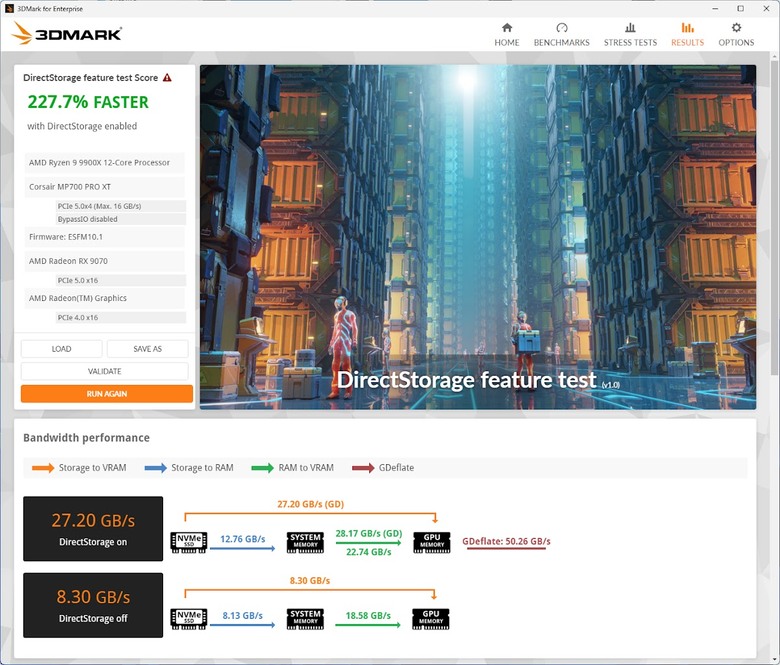Click AMD Radeon(TM) Graphics row
This screenshot has width=780, height=665.
click(104, 298)
